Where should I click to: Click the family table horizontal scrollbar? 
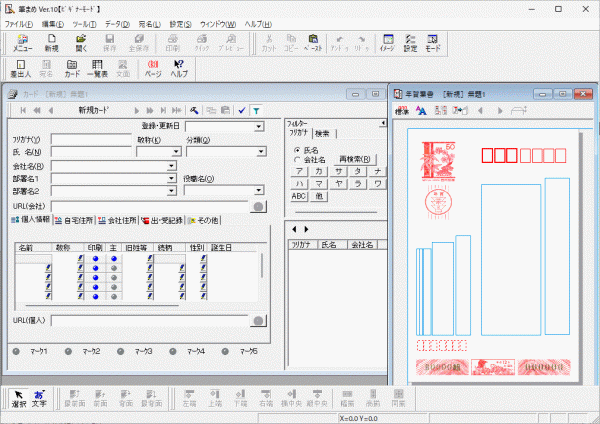pyautogui.click(x=101, y=305)
